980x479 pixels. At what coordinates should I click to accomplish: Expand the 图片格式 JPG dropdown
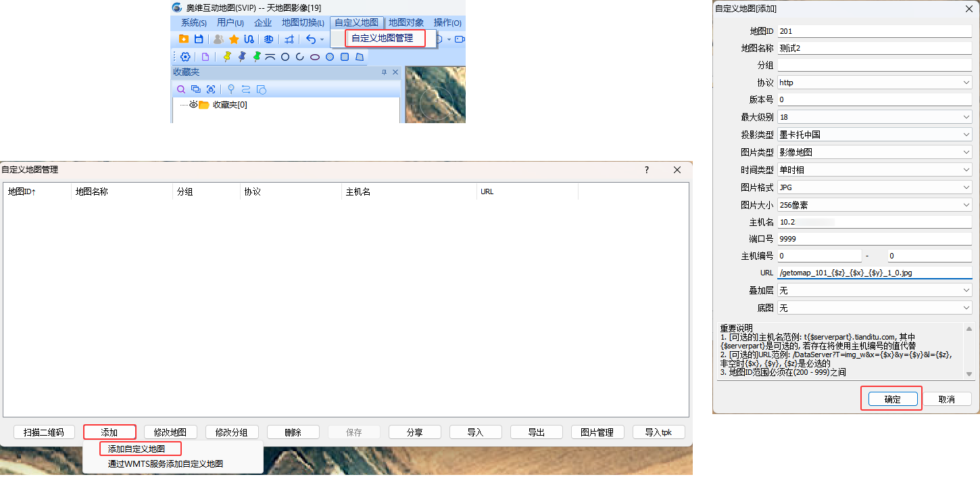(x=966, y=187)
